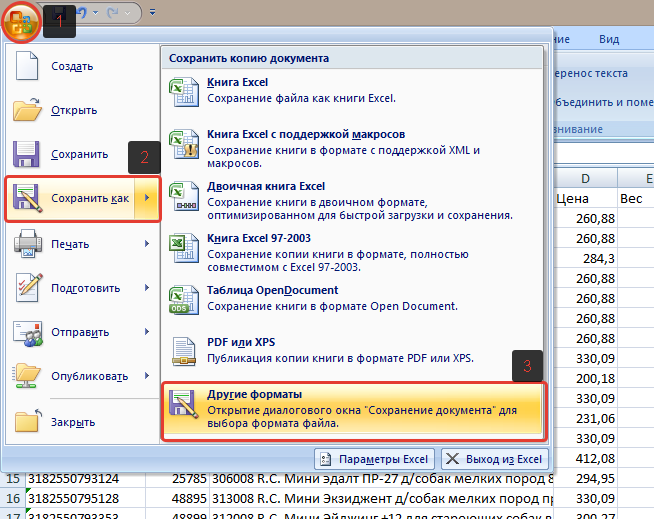Select price cell 412,08
The image size is (654, 519).
586,459
